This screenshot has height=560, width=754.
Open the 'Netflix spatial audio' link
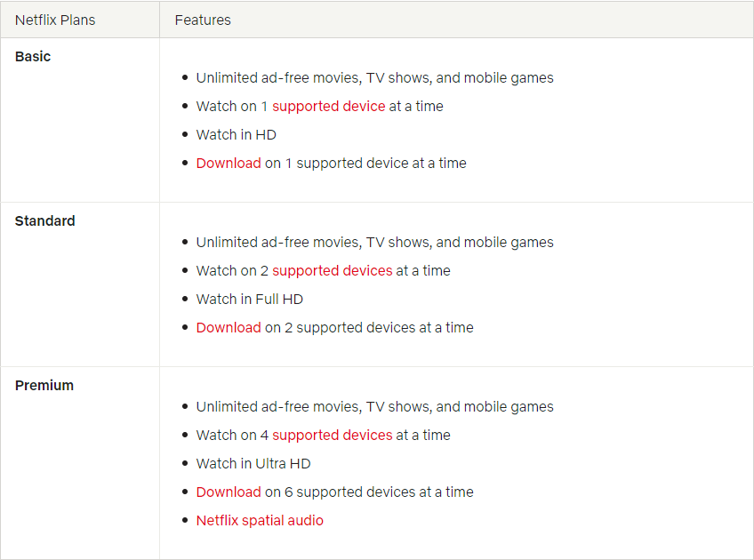260,520
